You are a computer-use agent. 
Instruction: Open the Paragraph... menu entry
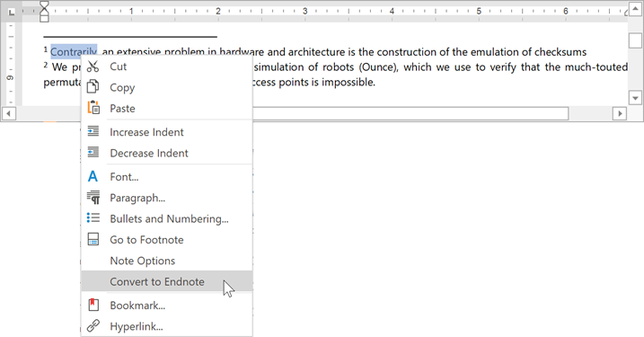pos(167,198)
